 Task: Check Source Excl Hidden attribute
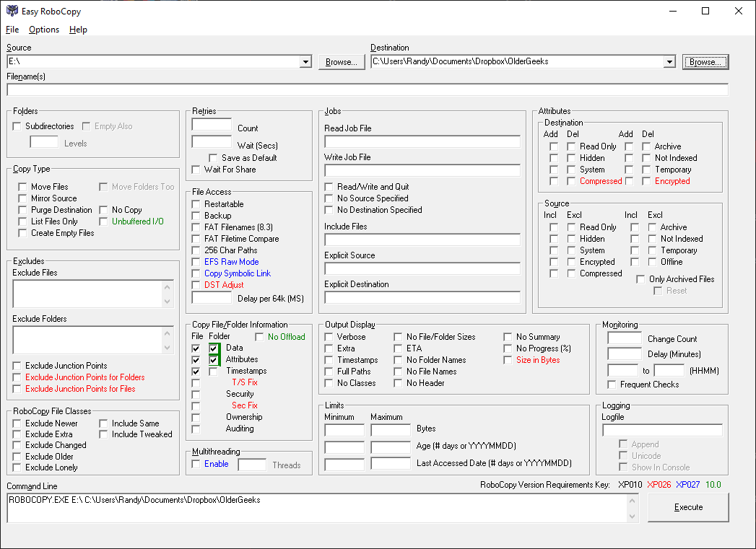click(x=571, y=239)
